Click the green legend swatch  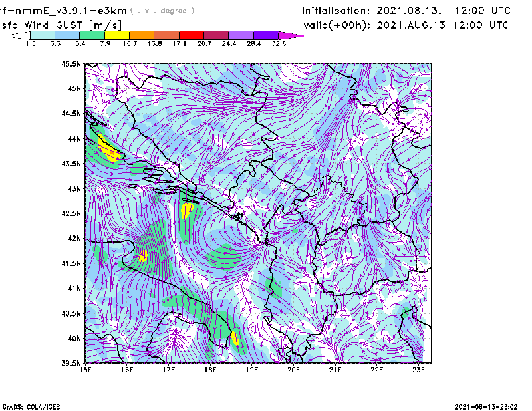(x=92, y=35)
